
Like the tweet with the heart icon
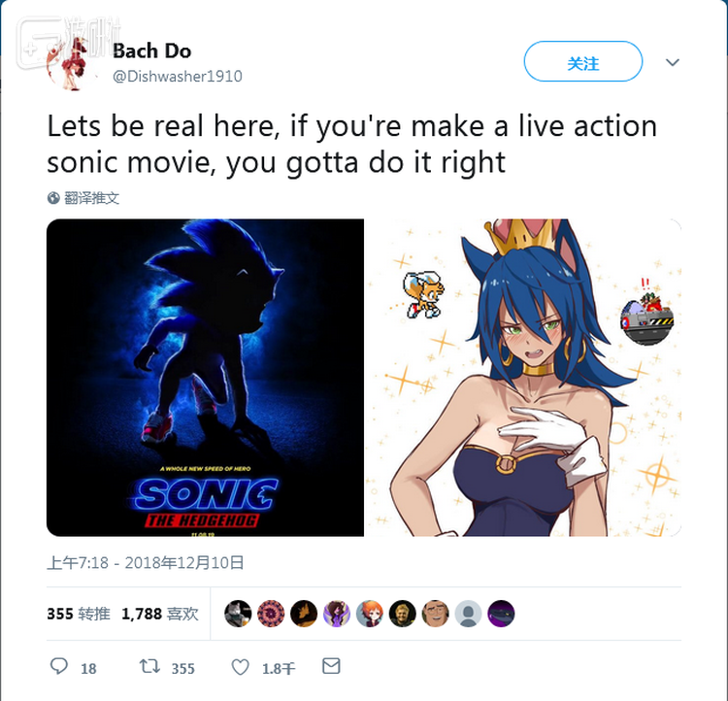[240, 668]
